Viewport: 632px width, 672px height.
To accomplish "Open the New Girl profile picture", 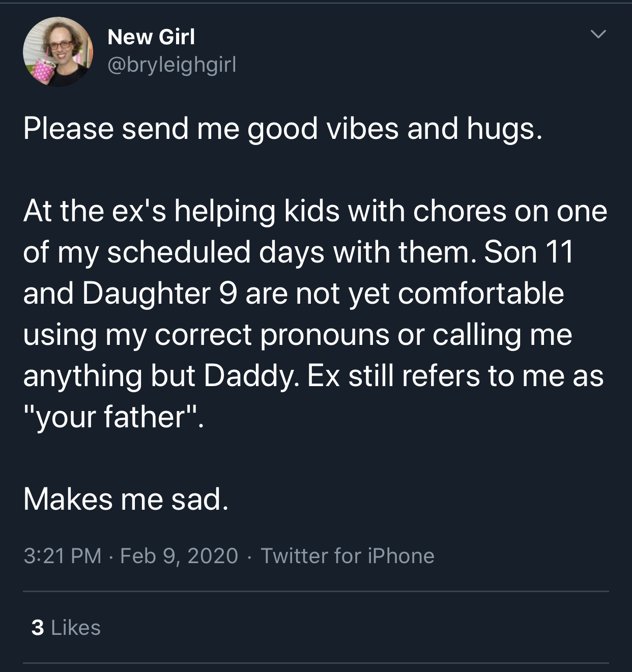I will tap(58, 52).
